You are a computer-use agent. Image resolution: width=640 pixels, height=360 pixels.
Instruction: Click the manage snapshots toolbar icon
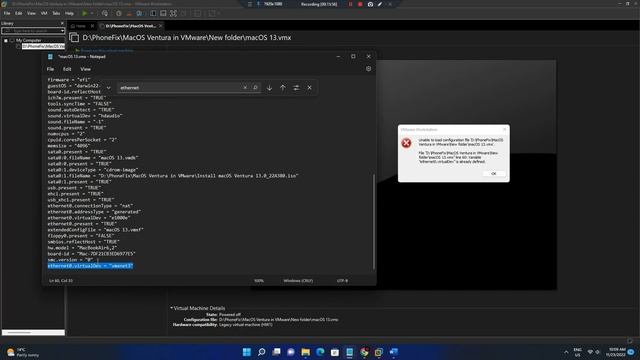[139, 13]
